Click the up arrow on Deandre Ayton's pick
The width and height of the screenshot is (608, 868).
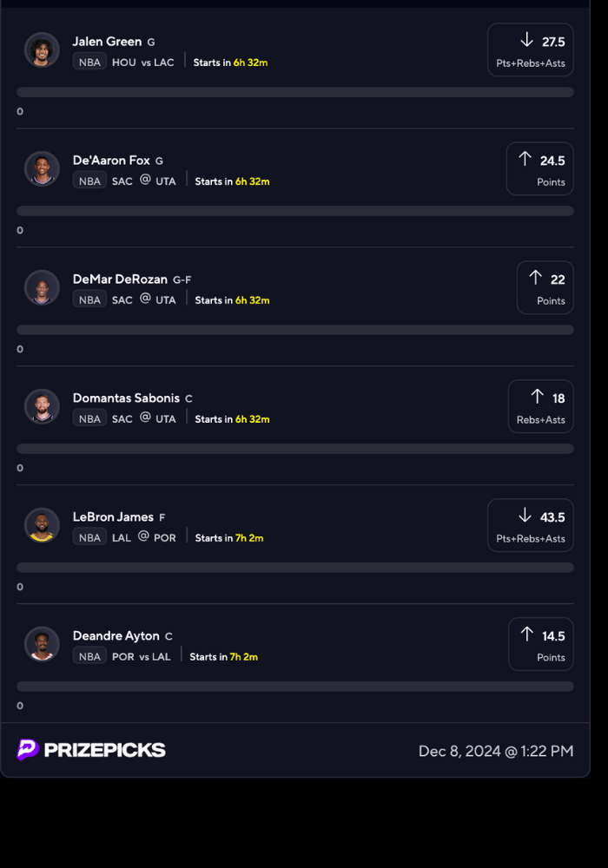[526, 635]
